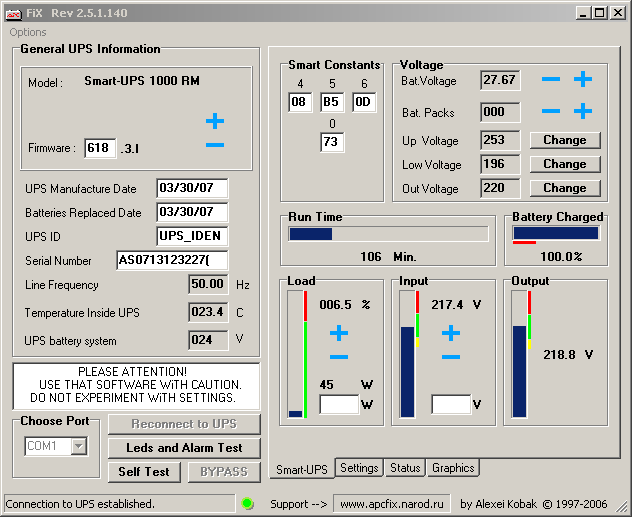Viewport: 632px width, 517px height.
Task: Click the plus icon beside Firmware model
Action: click(215, 121)
